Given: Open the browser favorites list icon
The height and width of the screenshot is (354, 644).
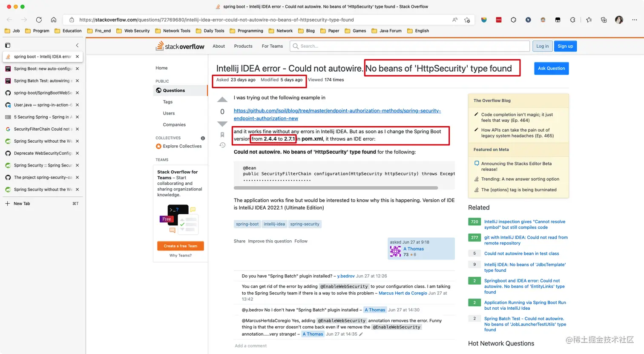Looking at the screenshot, I should click(x=589, y=20).
